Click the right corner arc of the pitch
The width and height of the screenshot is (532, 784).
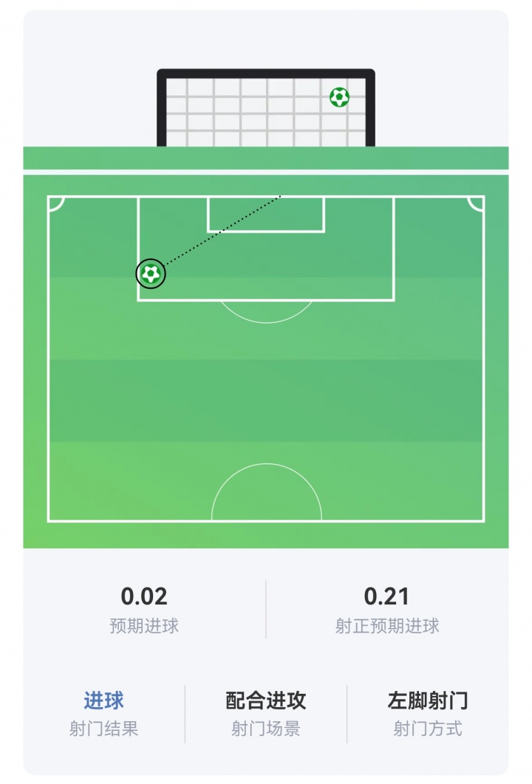pyautogui.click(x=476, y=204)
